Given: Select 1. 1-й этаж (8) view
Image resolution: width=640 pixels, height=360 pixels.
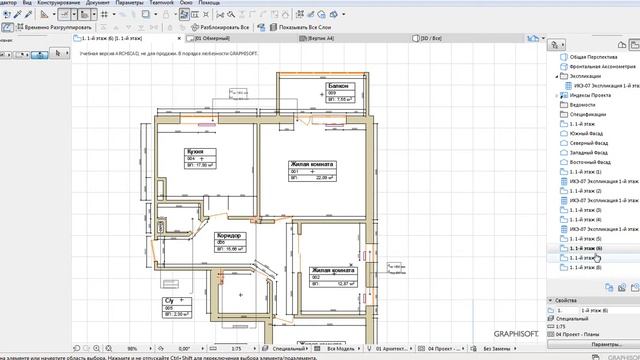Looking at the screenshot, I should click(585, 268).
